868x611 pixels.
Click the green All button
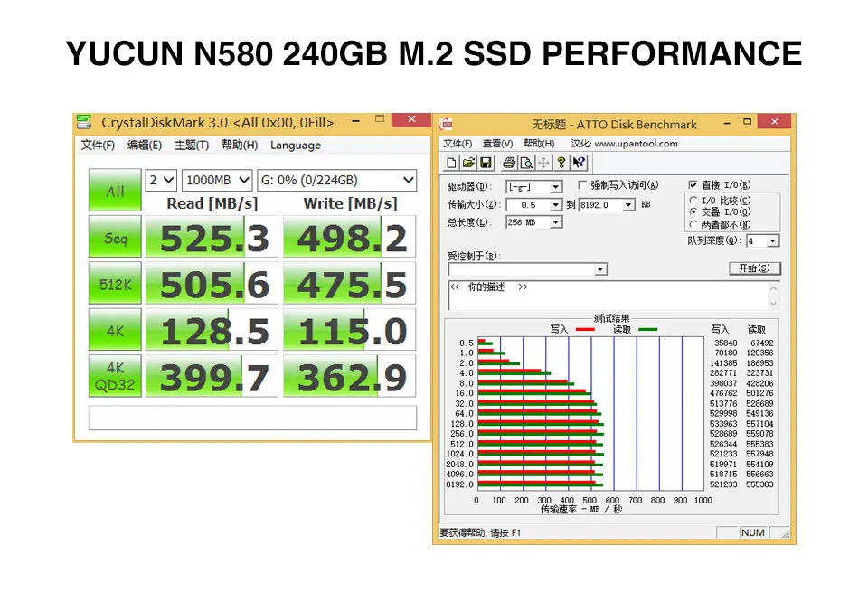pos(115,191)
